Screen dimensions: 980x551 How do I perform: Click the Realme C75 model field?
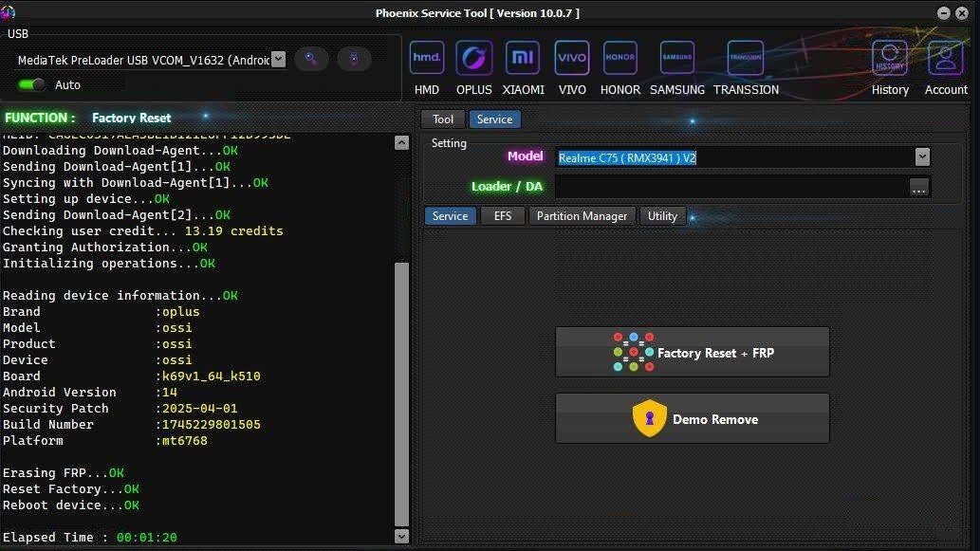734,157
